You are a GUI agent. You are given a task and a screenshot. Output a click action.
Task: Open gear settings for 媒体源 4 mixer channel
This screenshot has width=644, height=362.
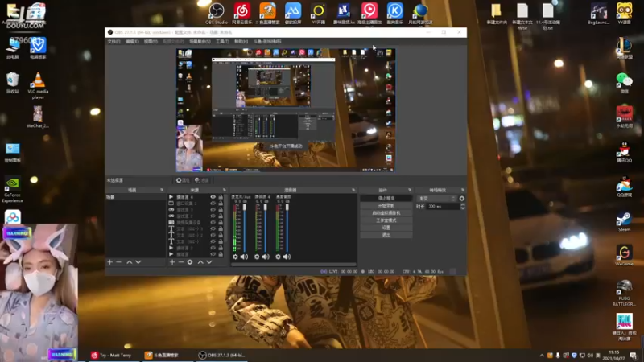pos(257,257)
